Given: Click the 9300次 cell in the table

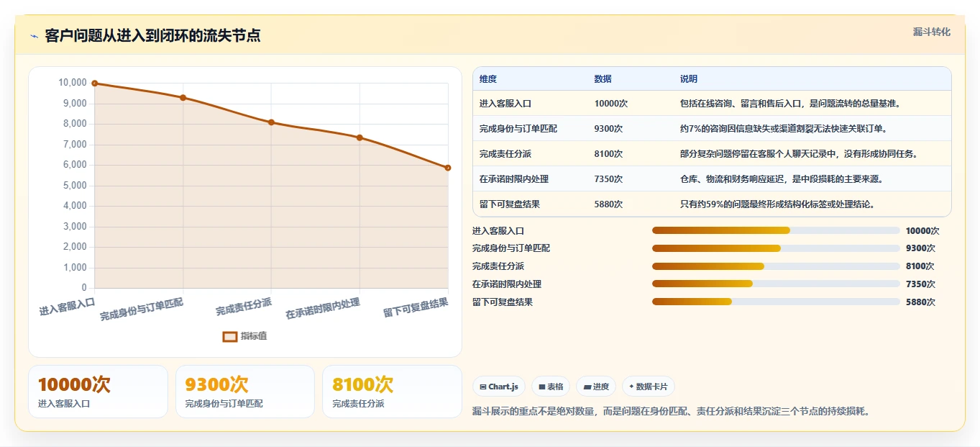Looking at the screenshot, I should tap(609, 129).
